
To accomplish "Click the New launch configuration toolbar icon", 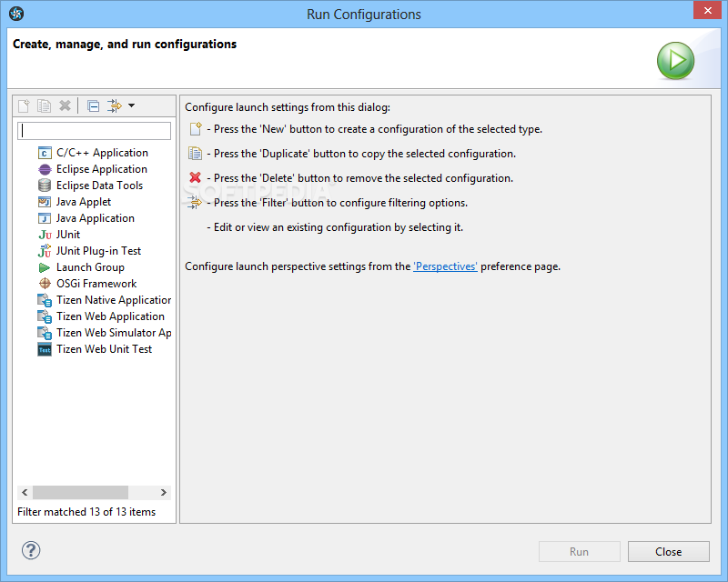I will (24, 105).
